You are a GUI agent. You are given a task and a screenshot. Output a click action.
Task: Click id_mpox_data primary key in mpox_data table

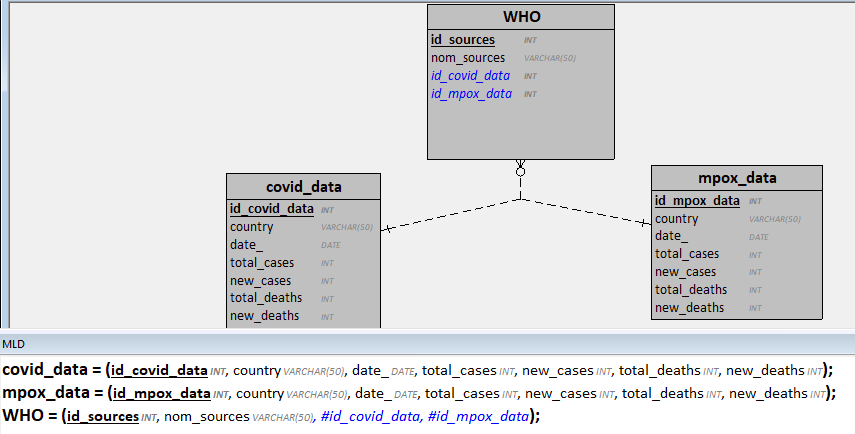697,201
